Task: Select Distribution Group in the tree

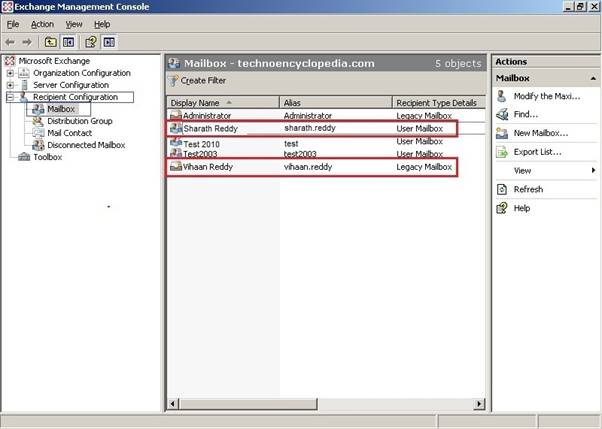Action: 79,121
